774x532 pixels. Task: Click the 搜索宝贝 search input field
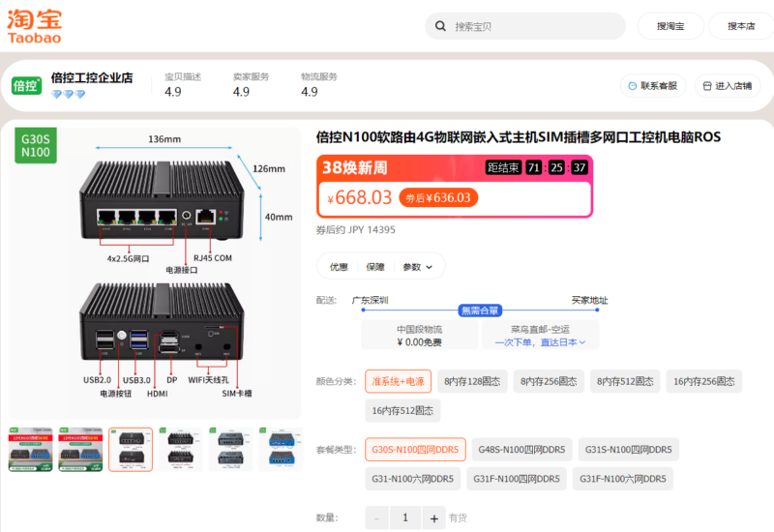coord(524,26)
